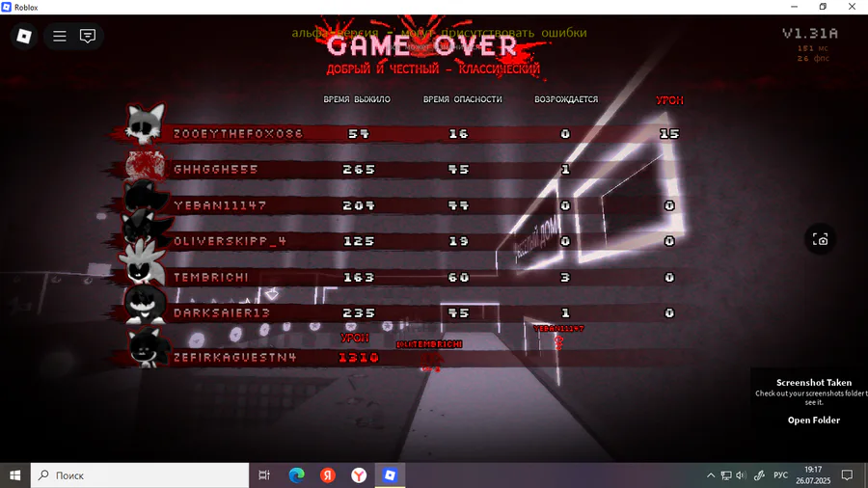Open the Roblox logo menu
Screen dimensions: 868x488
click(24, 36)
